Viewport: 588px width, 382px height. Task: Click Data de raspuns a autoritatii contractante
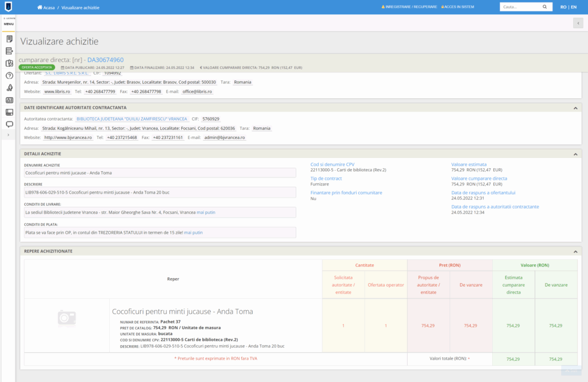[495, 207]
